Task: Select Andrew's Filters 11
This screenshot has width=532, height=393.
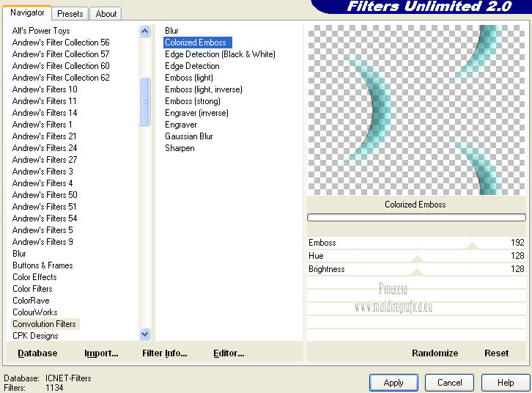Action: [45, 101]
